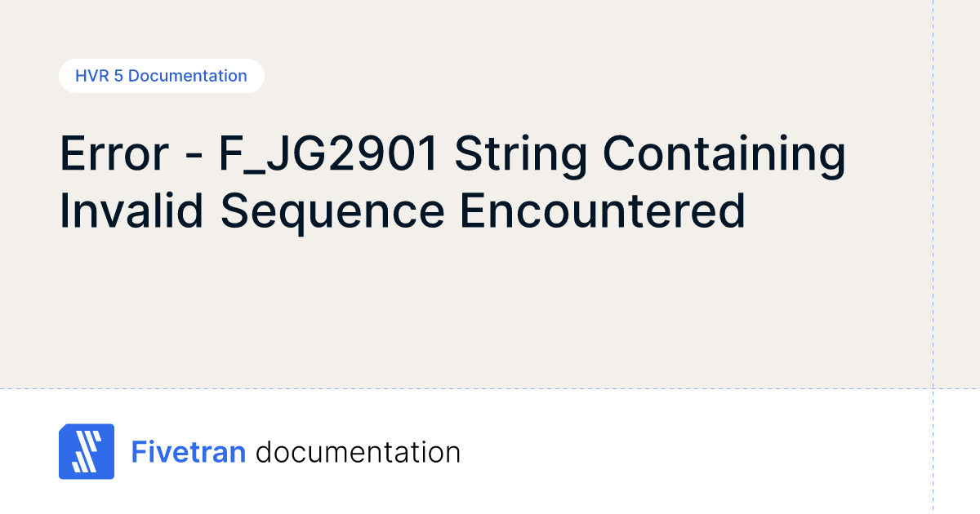Open the HVR 5 Documentation badge
The image size is (980, 514).
pos(161,76)
